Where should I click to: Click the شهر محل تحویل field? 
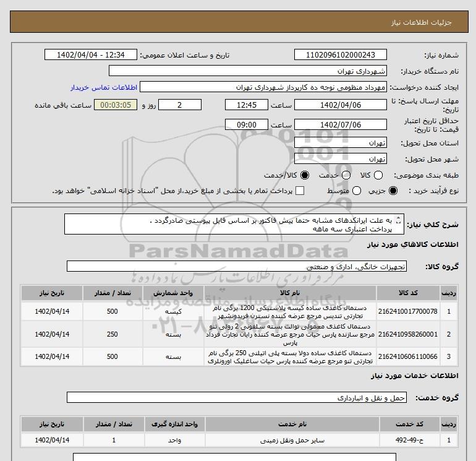(x=340, y=158)
